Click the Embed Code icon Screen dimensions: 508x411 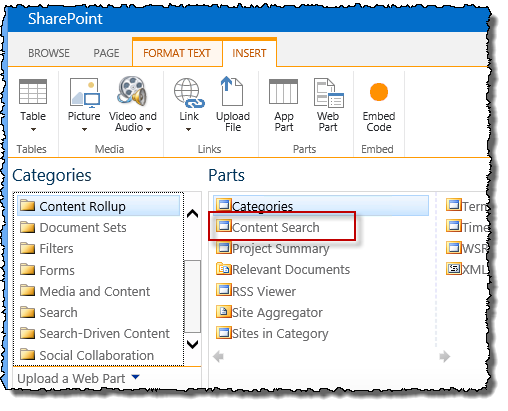(379, 92)
